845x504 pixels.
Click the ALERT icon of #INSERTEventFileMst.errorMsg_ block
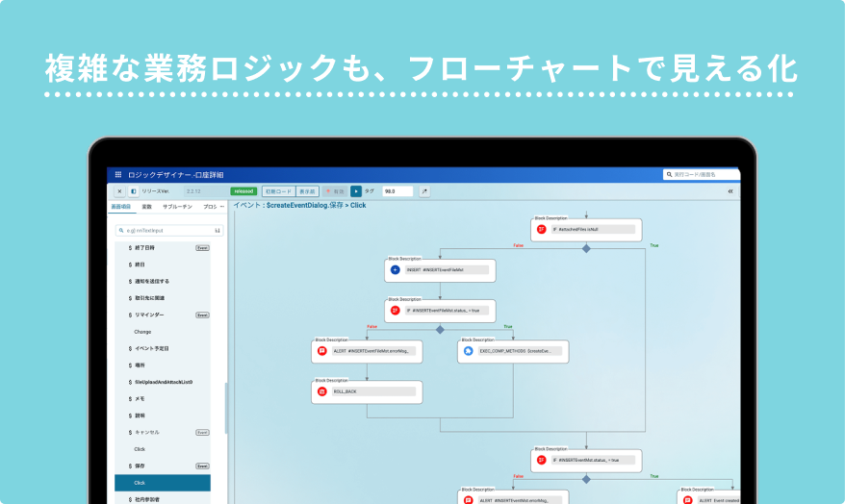[322, 351]
